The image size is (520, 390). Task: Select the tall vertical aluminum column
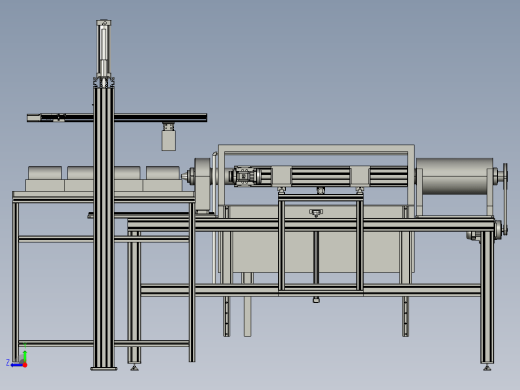(104, 227)
